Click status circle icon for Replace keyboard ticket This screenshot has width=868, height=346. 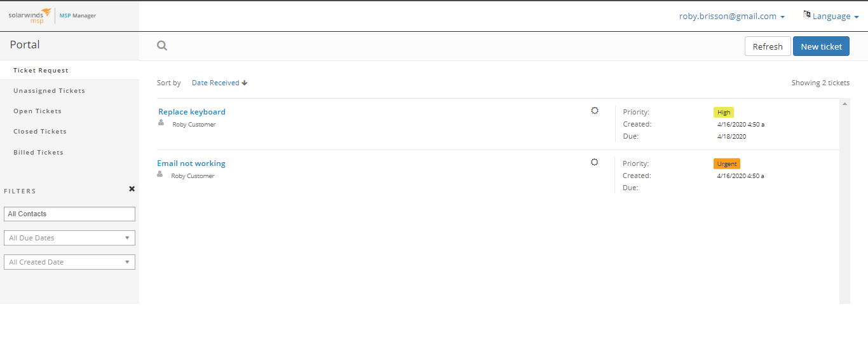pos(595,111)
